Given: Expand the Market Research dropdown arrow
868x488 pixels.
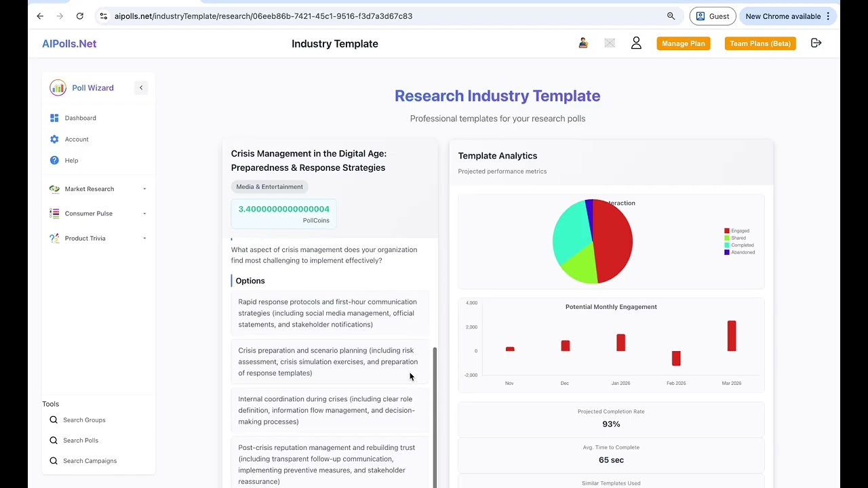Looking at the screenshot, I should pyautogui.click(x=144, y=189).
